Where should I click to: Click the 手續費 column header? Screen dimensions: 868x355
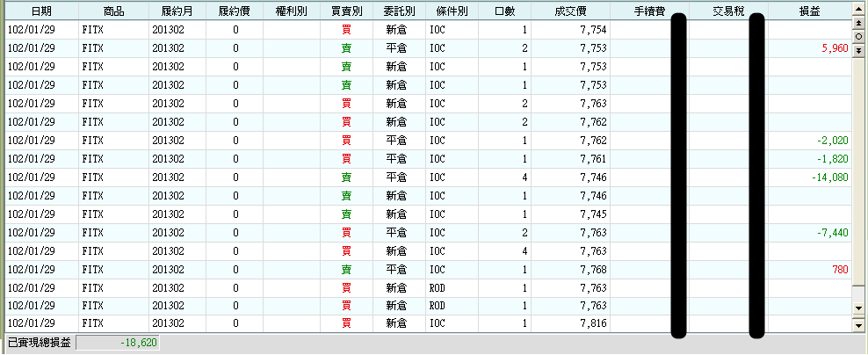649,11
